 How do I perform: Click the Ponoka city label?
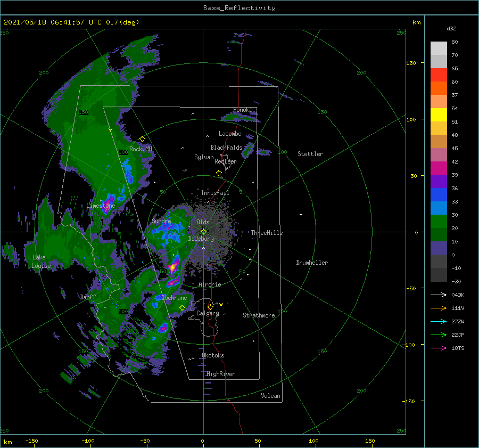click(x=243, y=110)
